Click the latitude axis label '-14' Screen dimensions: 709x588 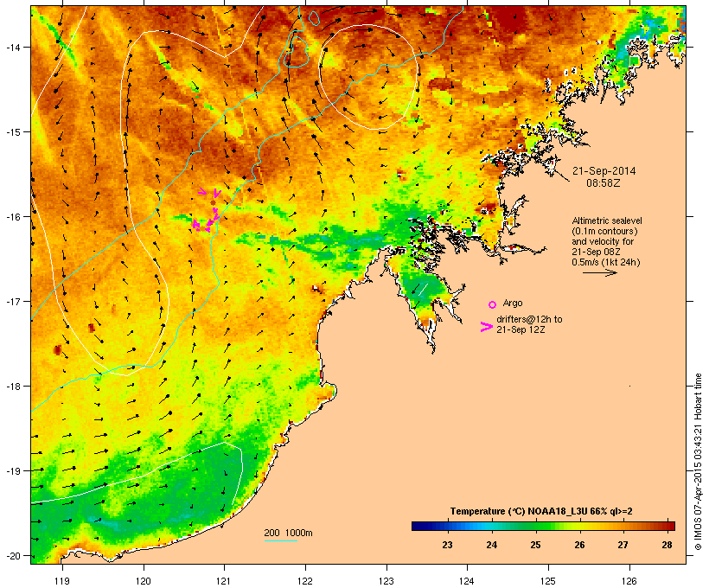(13, 47)
